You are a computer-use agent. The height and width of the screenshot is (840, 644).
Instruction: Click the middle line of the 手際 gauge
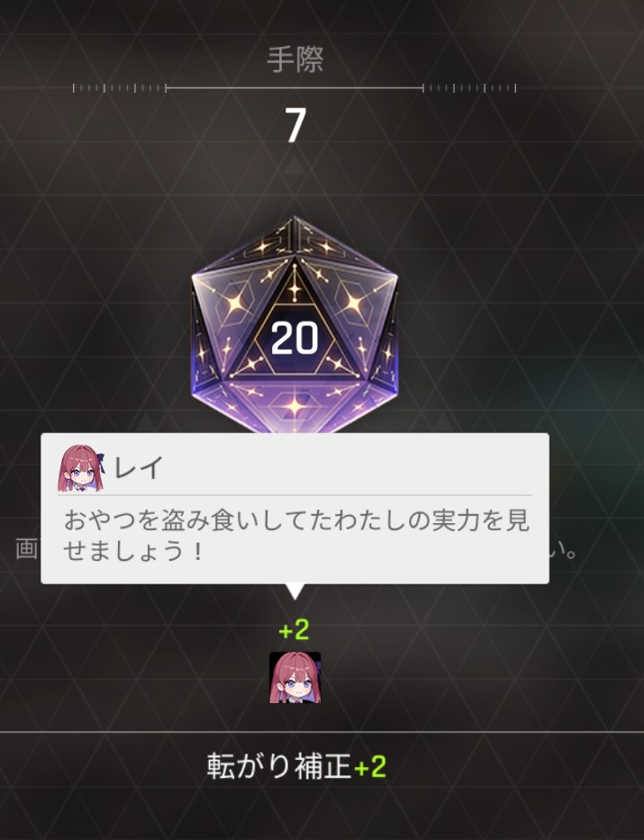tap(295, 88)
